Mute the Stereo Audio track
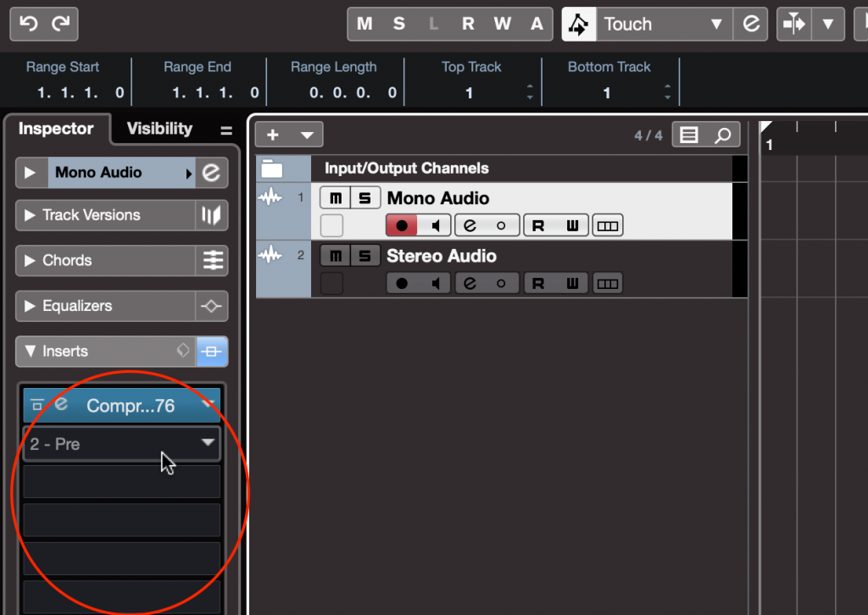 tap(334, 255)
